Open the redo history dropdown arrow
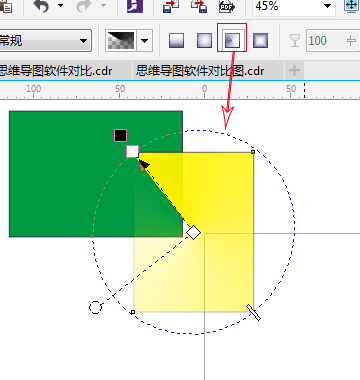 pos(103,5)
